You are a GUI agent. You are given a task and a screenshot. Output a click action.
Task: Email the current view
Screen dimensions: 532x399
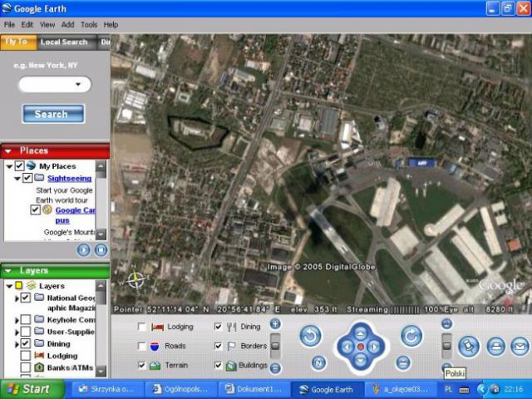[x=520, y=347]
